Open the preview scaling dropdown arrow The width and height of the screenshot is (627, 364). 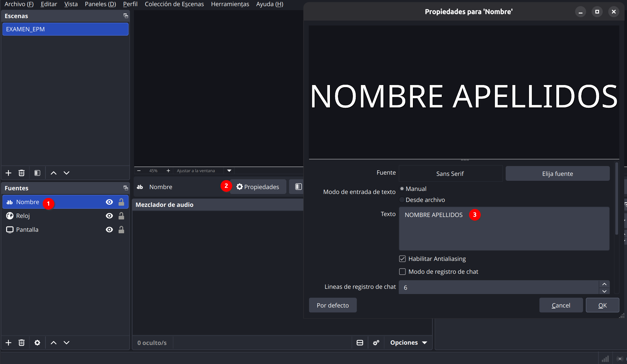(x=229, y=171)
